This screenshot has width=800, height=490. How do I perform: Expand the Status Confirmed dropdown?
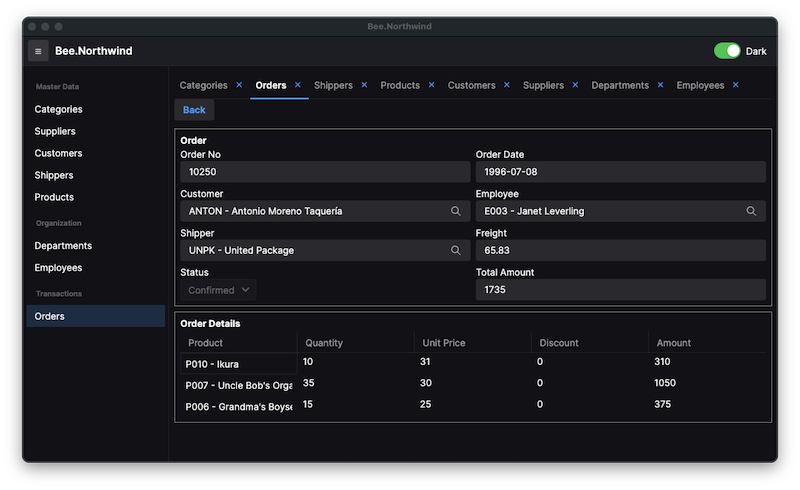click(x=218, y=290)
